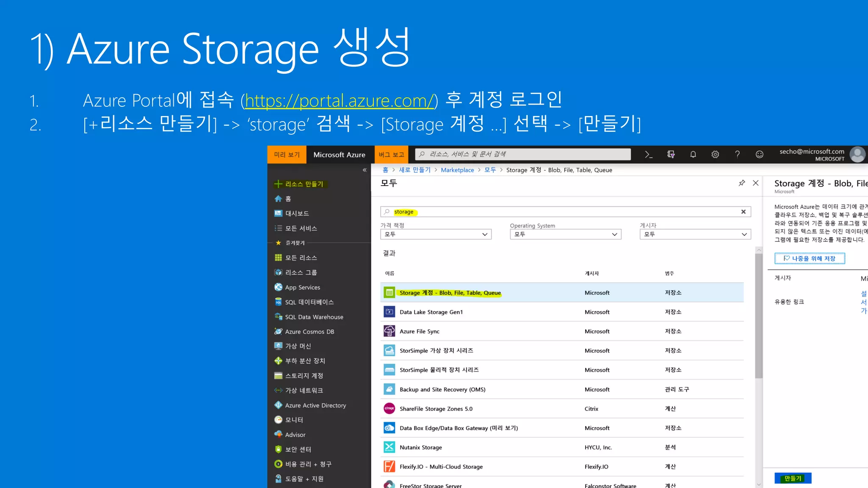This screenshot has width=868, height=488.
Task: Open 가상 네트워크 in sidebar
Action: click(299, 391)
